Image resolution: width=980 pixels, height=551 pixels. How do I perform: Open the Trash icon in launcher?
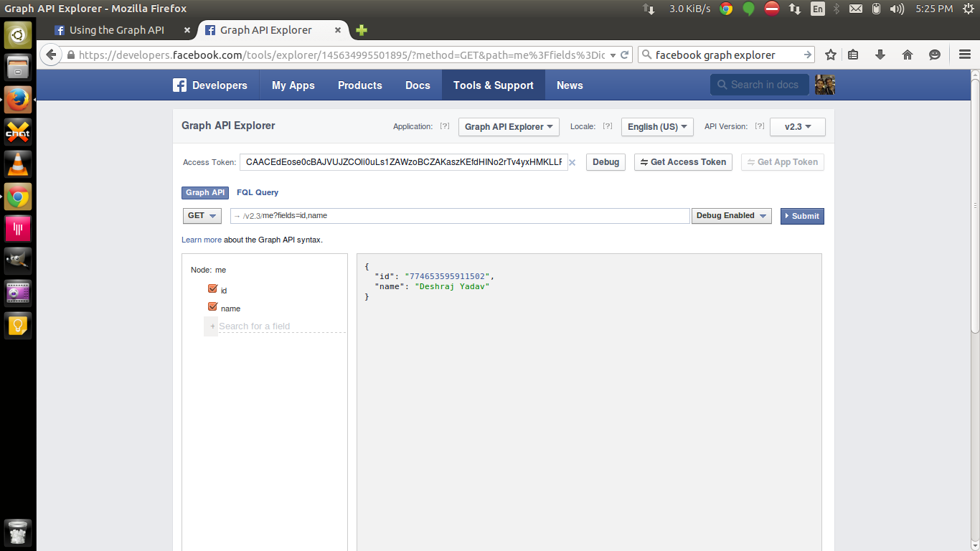click(18, 533)
